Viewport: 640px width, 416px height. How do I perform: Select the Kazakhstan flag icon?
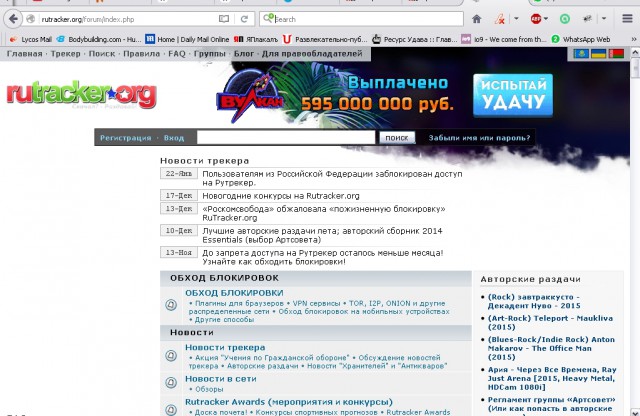click(581, 53)
